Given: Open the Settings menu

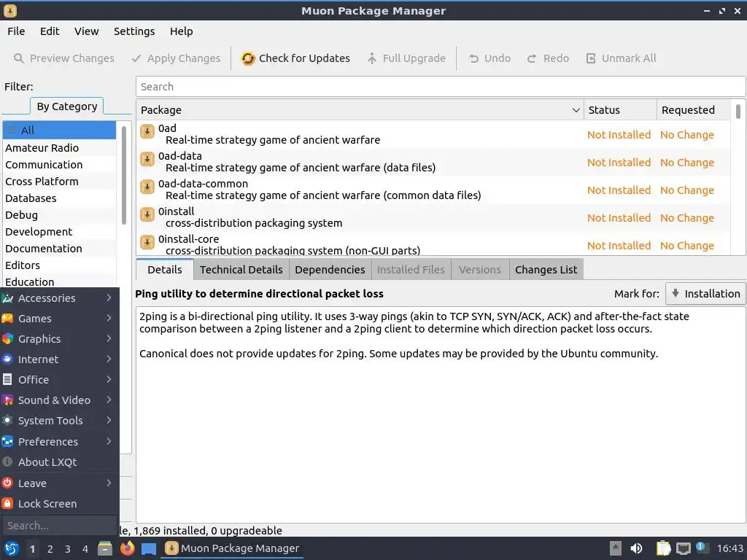Looking at the screenshot, I should point(134,31).
